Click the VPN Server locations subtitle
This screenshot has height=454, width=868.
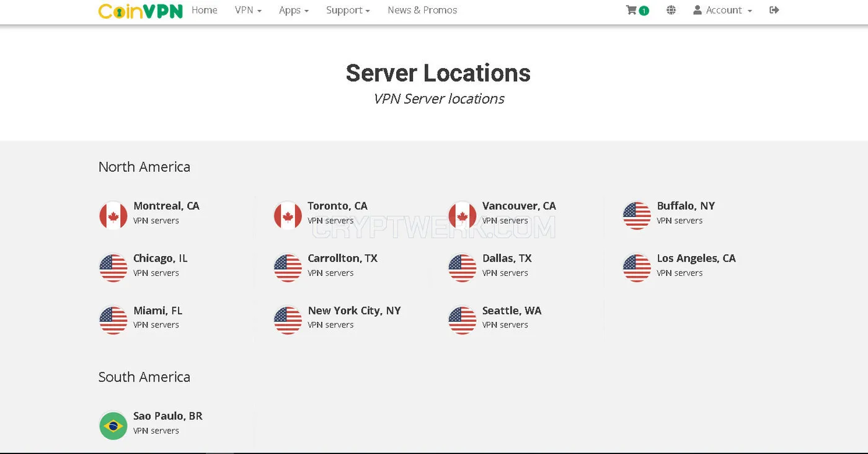pos(438,99)
